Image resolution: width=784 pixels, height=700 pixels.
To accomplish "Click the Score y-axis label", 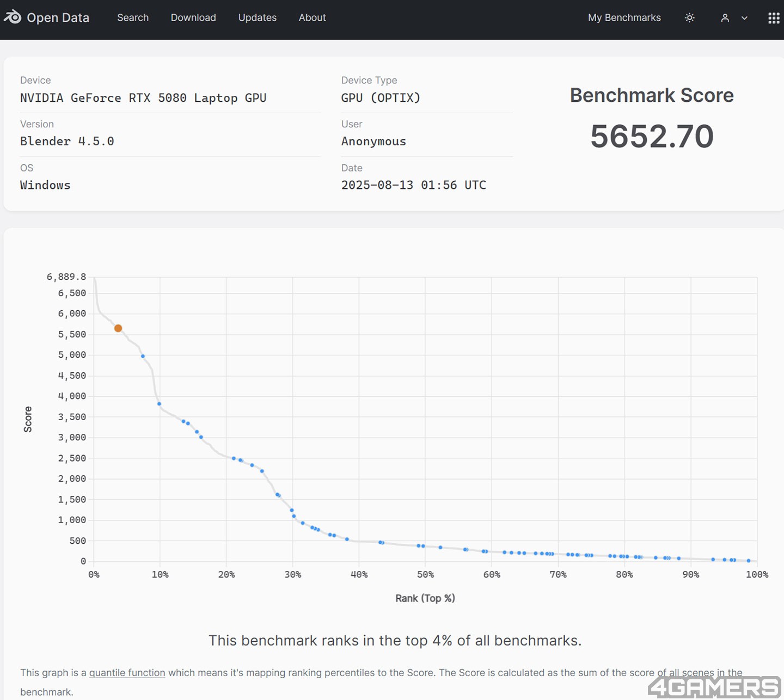I will click(28, 419).
